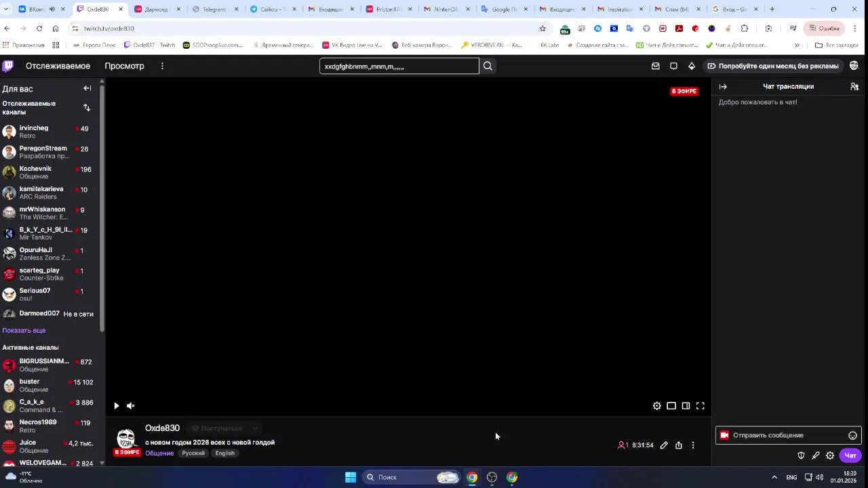The image size is (868, 488).
Task: Toggle fullscreen in the video player
Action: [x=701, y=406]
